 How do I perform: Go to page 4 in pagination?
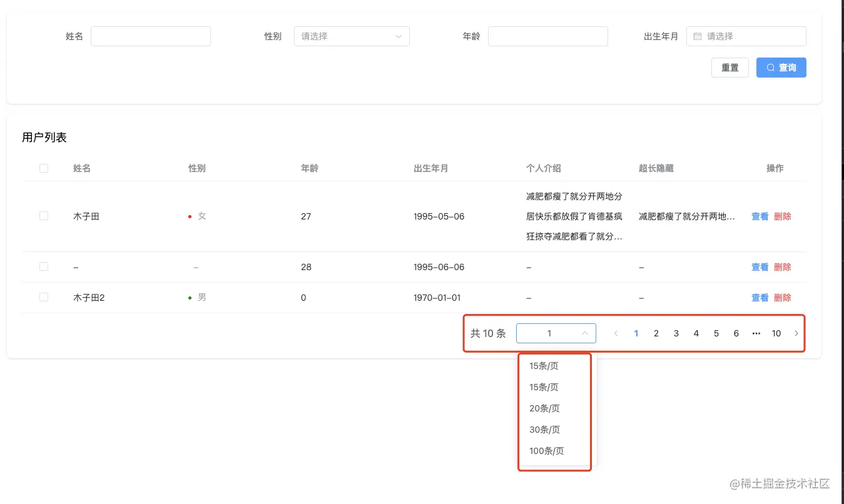click(x=696, y=333)
